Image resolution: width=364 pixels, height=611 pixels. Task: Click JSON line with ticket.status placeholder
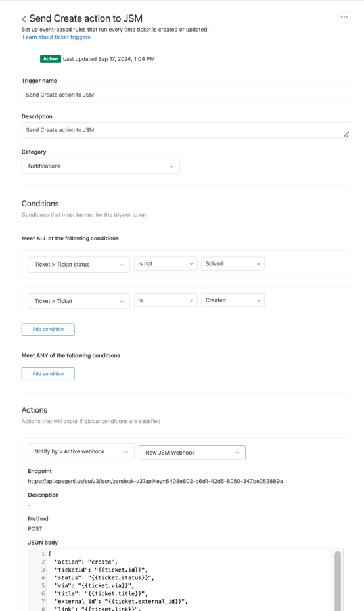coord(104,578)
